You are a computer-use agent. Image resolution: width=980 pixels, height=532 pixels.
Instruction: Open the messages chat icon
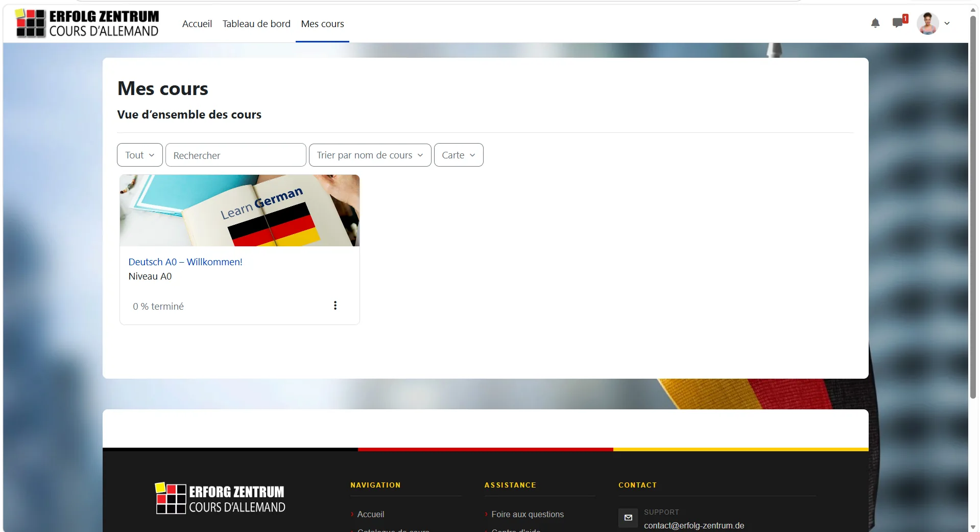(x=898, y=22)
